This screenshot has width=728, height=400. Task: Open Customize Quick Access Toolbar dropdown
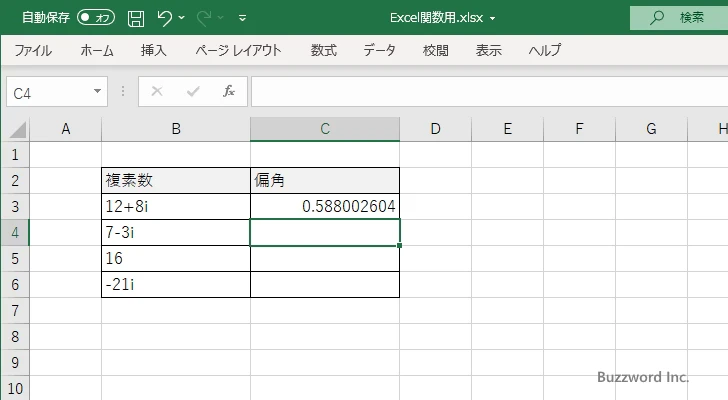point(242,18)
